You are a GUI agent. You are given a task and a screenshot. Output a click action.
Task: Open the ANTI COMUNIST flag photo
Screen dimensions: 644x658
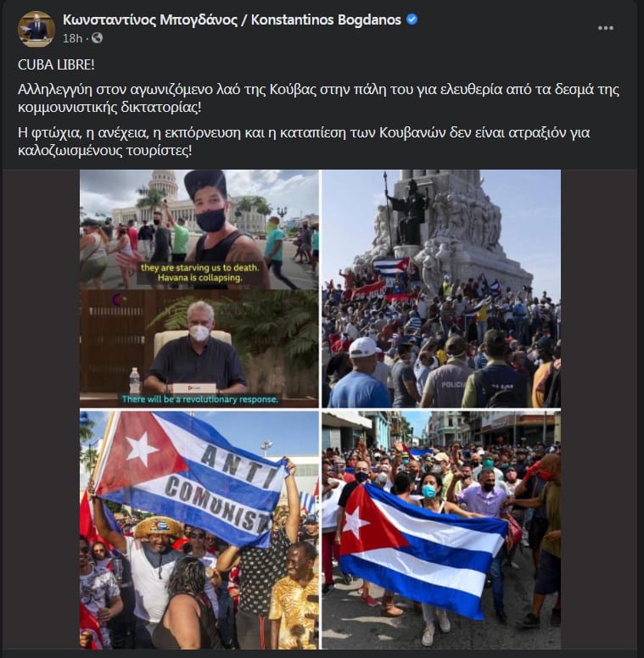pyautogui.click(x=199, y=530)
